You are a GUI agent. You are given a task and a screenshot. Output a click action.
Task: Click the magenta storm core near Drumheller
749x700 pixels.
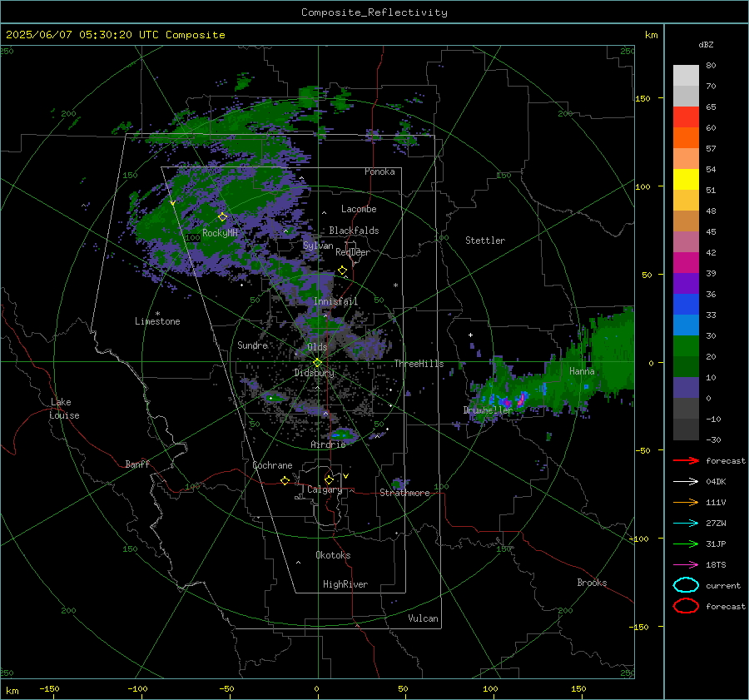tap(522, 399)
